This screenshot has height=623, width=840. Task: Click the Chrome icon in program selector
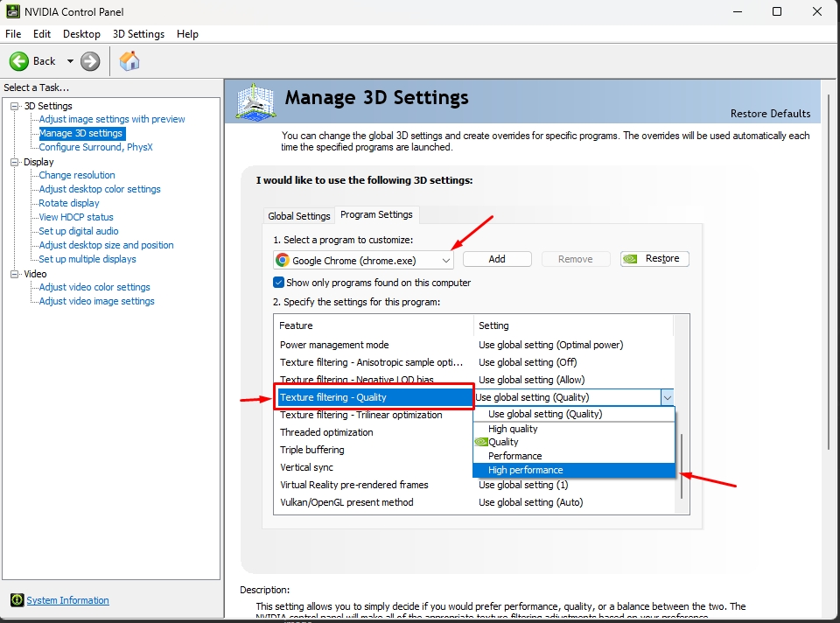pyautogui.click(x=283, y=260)
